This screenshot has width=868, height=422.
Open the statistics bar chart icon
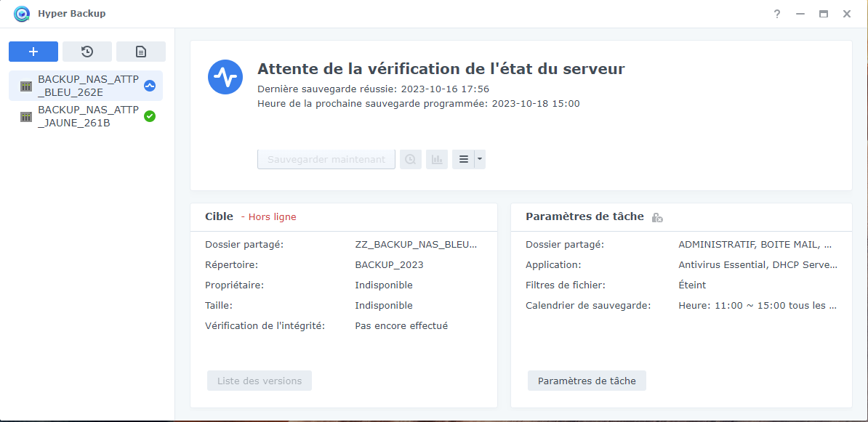437,159
